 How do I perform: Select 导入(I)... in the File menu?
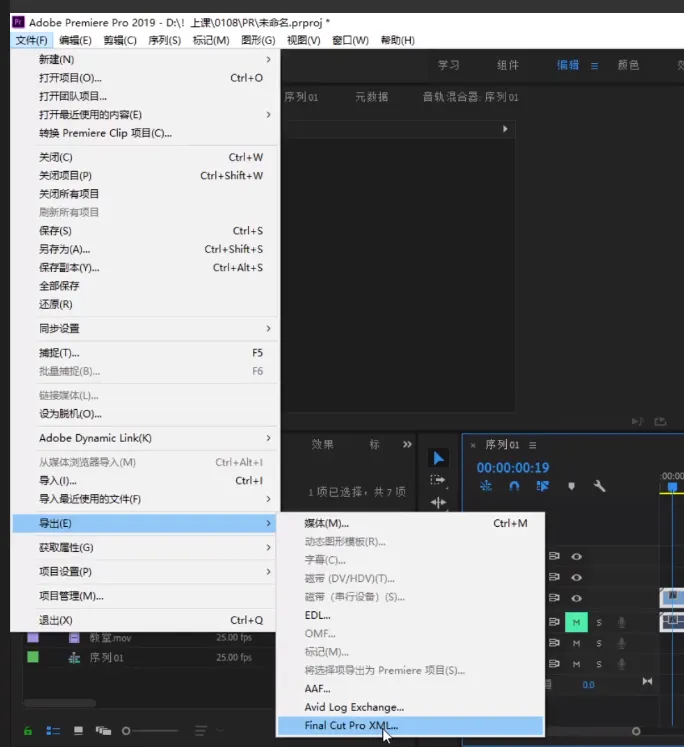tap(144, 481)
